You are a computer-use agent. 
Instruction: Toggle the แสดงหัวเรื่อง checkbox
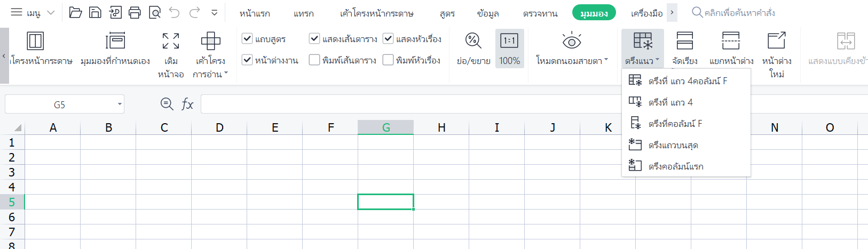click(388, 38)
